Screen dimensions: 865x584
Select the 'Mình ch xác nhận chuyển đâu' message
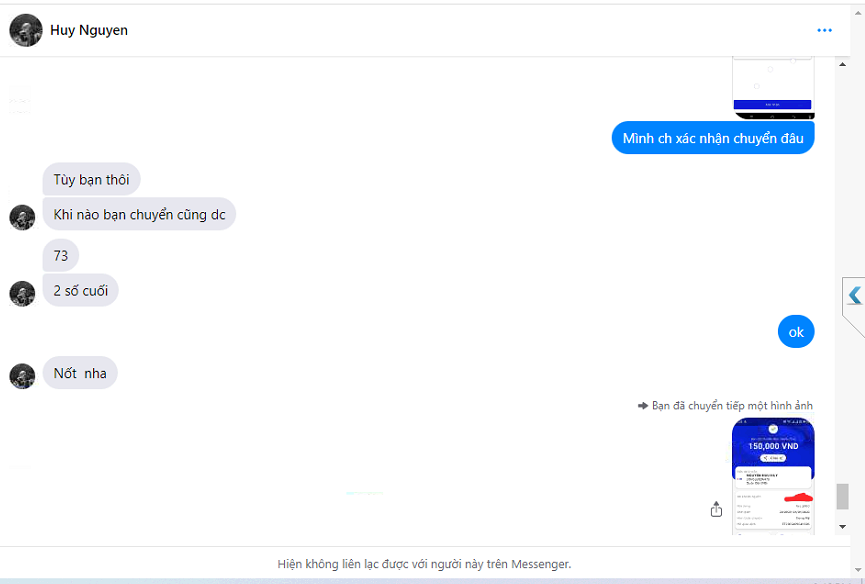coord(713,138)
